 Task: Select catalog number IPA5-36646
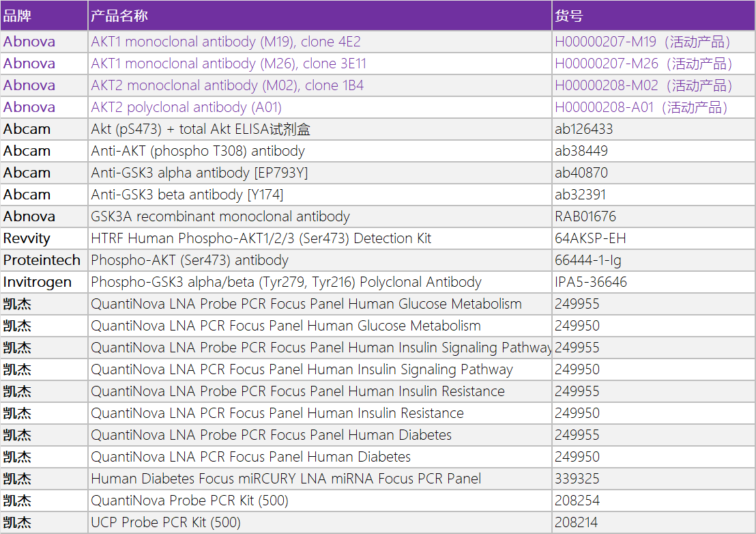click(654, 282)
